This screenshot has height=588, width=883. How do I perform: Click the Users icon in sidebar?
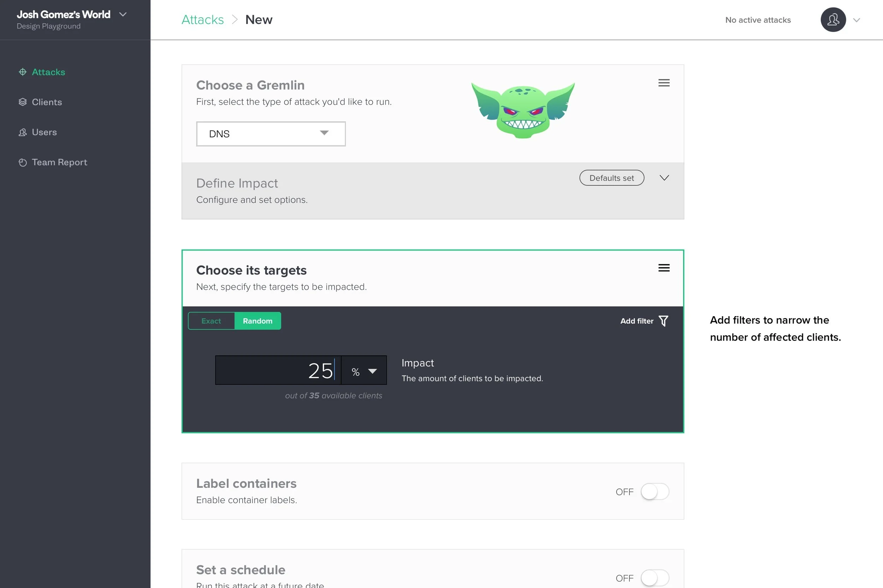pos(23,132)
